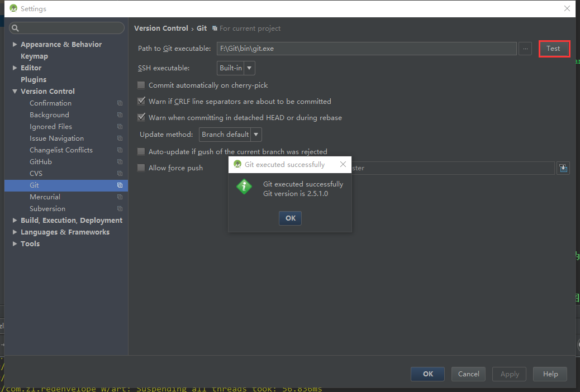Uncheck Warn when committing in detached HEAD
Screen dimensions: 580x392
tap(141, 117)
